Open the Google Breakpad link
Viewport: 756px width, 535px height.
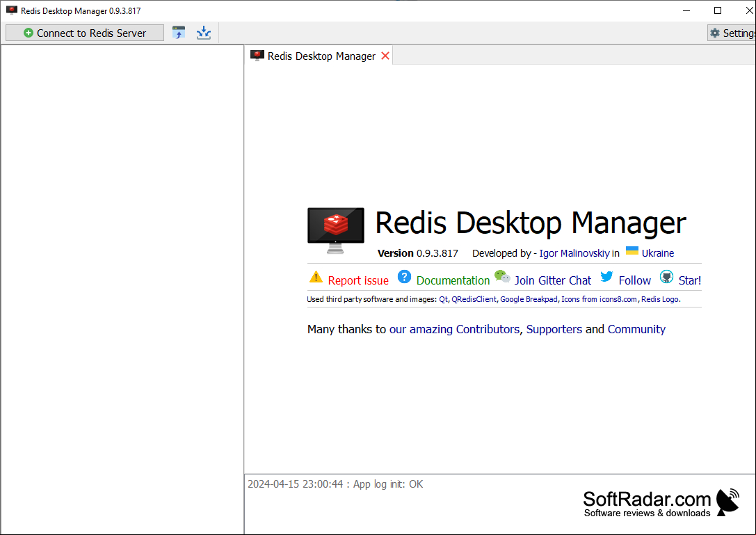(529, 299)
